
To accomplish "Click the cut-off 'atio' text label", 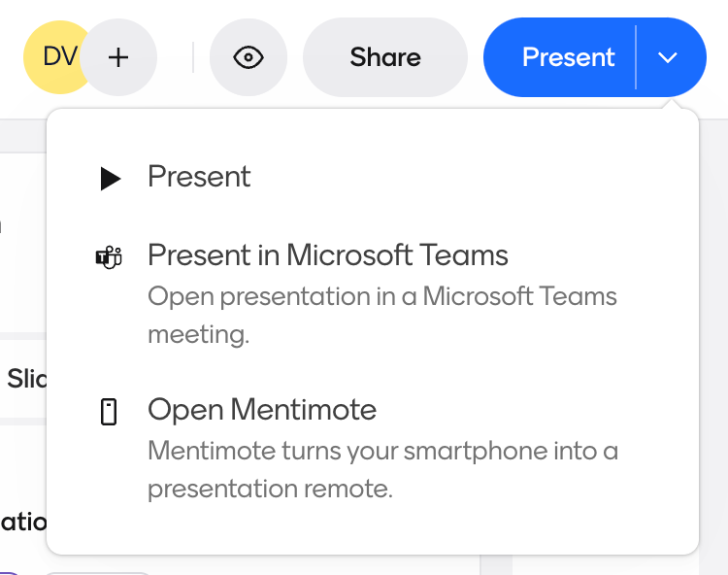I will (x=23, y=522).
